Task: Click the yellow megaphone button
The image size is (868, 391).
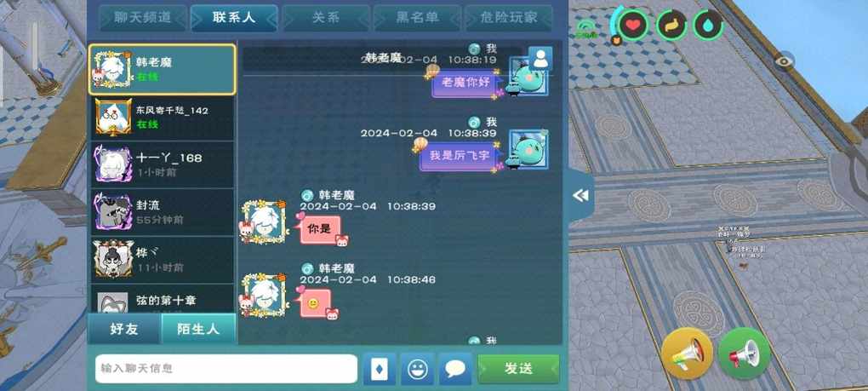Action: 687,354
